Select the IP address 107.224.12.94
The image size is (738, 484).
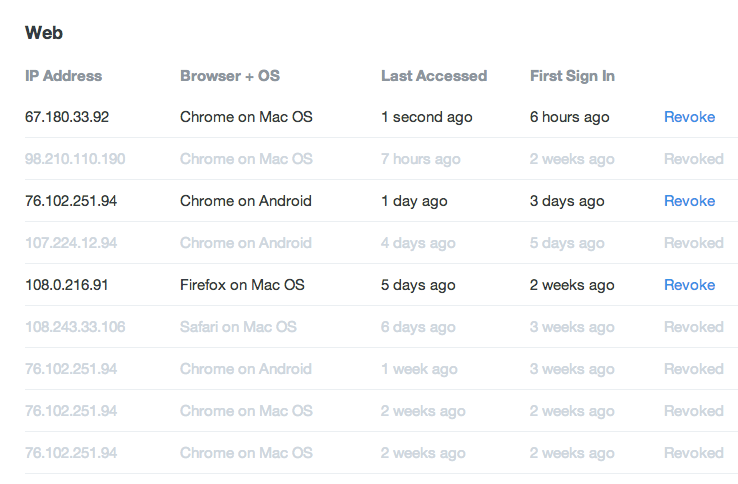click(x=71, y=243)
